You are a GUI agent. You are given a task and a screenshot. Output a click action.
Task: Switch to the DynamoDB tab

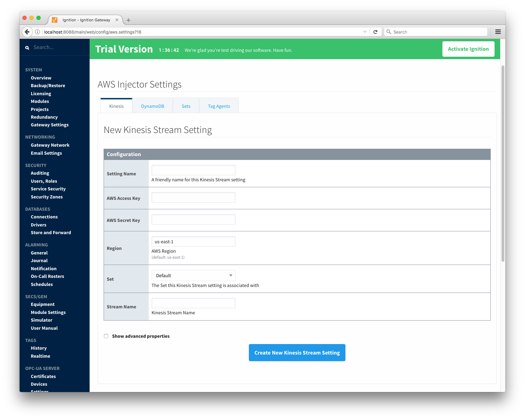click(x=153, y=106)
